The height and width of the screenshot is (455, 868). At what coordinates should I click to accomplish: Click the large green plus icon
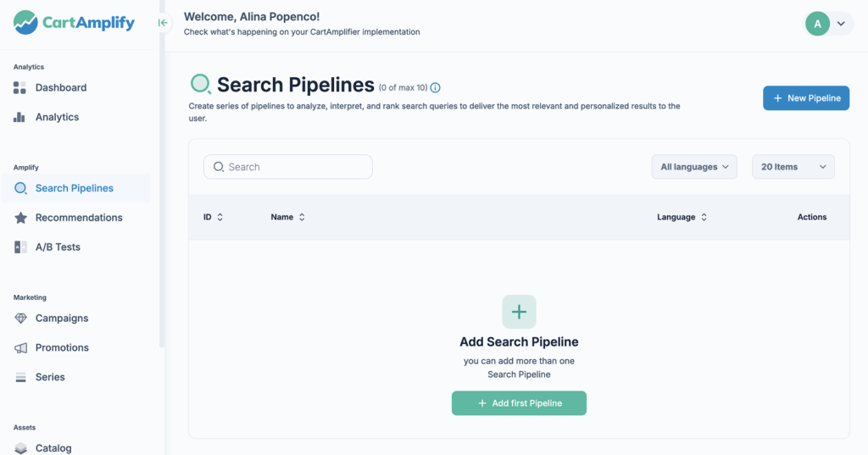[519, 312]
